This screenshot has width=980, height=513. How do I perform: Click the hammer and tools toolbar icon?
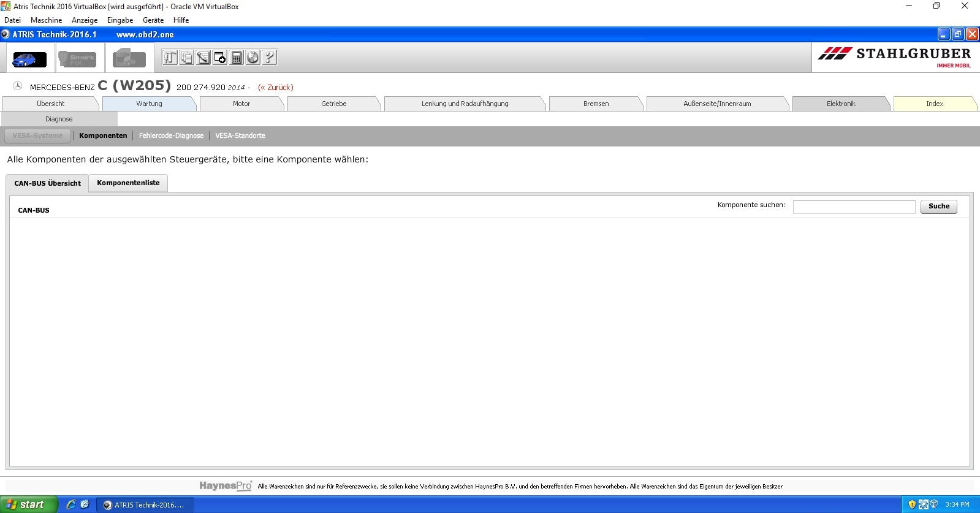[x=170, y=58]
